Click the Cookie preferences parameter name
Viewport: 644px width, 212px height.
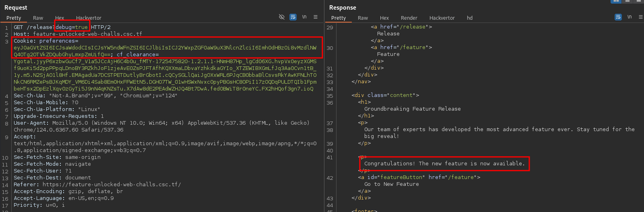(x=57, y=41)
